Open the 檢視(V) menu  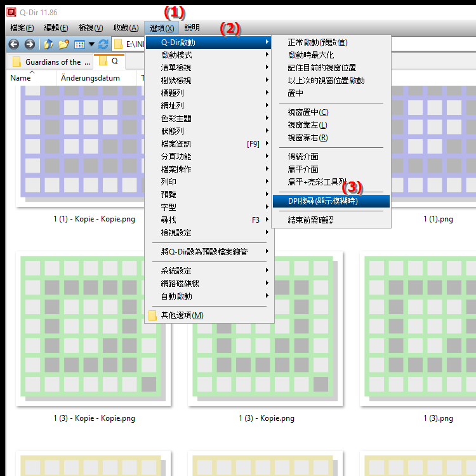91,28
